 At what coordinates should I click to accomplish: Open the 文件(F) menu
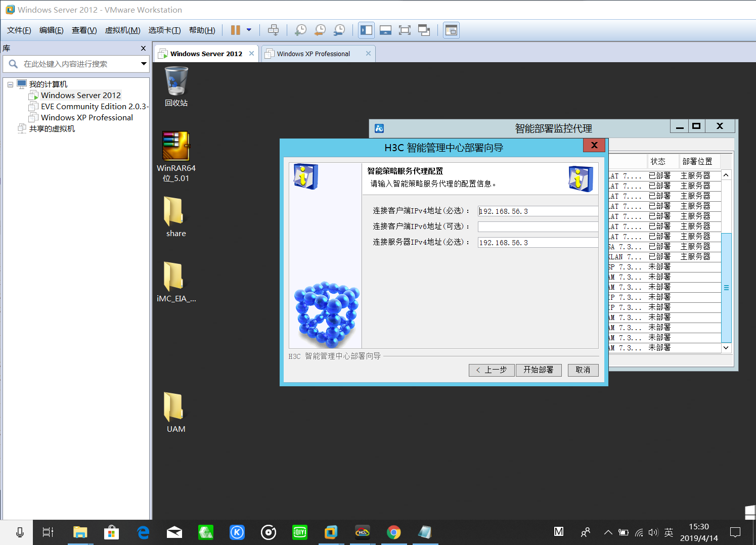19,30
